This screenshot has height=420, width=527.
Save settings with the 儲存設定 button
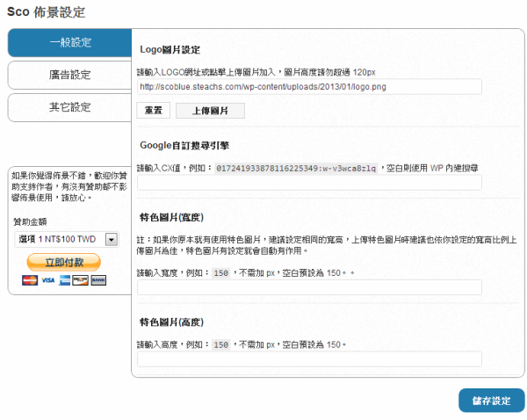pyautogui.click(x=491, y=401)
